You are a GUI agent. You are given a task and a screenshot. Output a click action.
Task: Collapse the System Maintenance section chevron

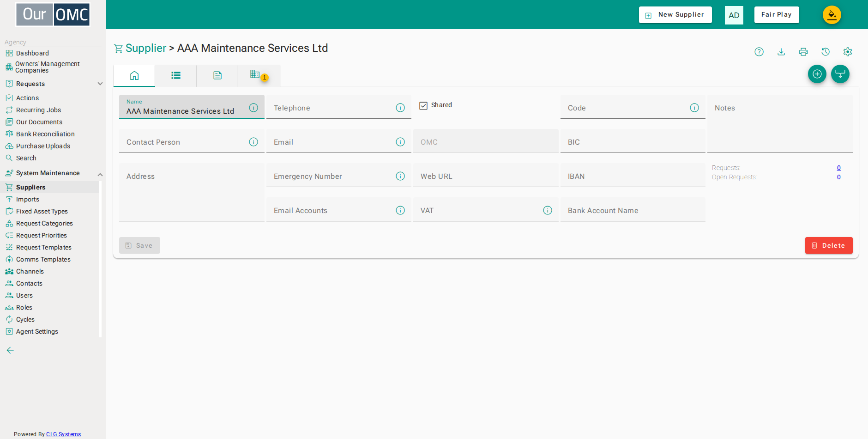pyautogui.click(x=100, y=174)
